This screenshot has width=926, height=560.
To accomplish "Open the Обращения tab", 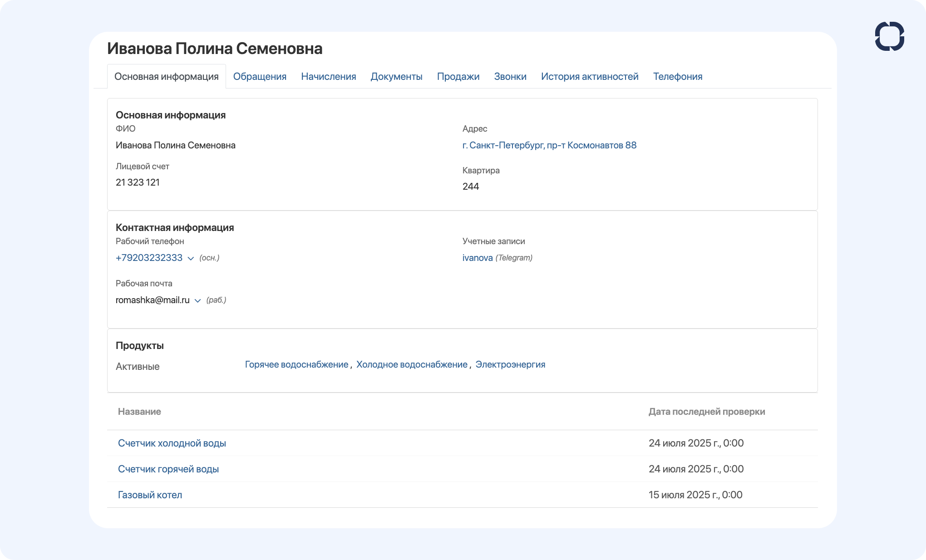I will (260, 76).
